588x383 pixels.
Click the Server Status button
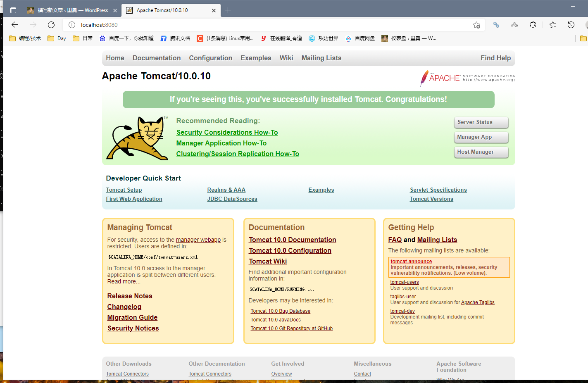pyautogui.click(x=481, y=122)
